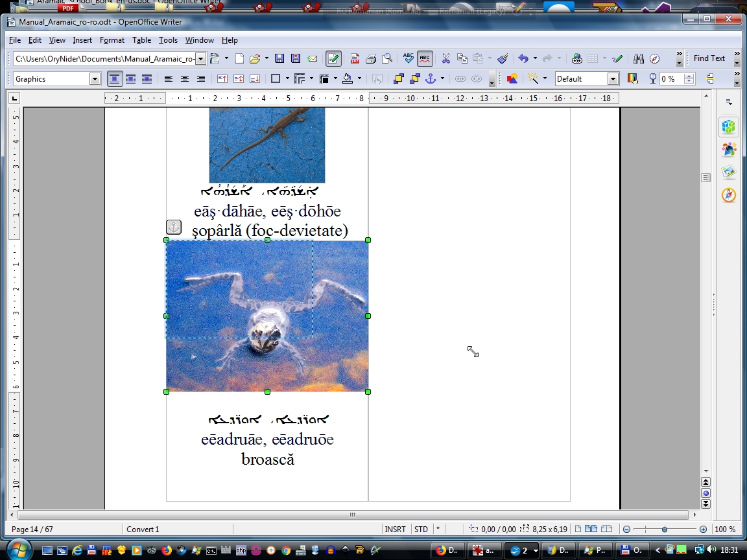Click the Cut scissors icon

click(445, 59)
